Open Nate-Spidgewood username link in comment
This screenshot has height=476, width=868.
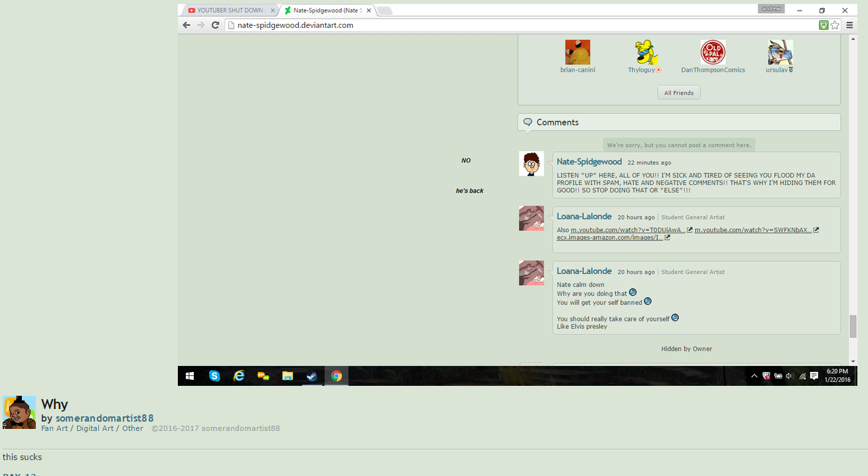[x=589, y=162]
